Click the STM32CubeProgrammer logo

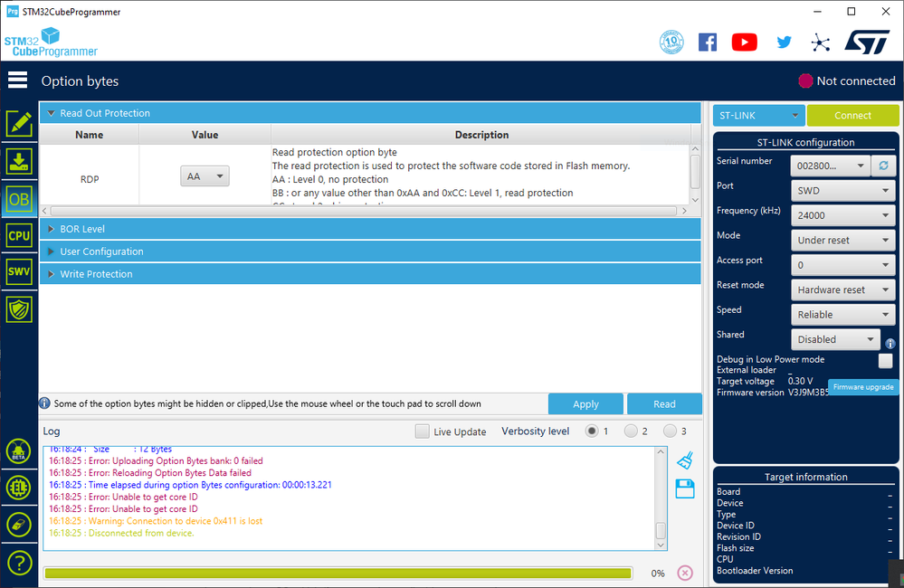point(51,43)
